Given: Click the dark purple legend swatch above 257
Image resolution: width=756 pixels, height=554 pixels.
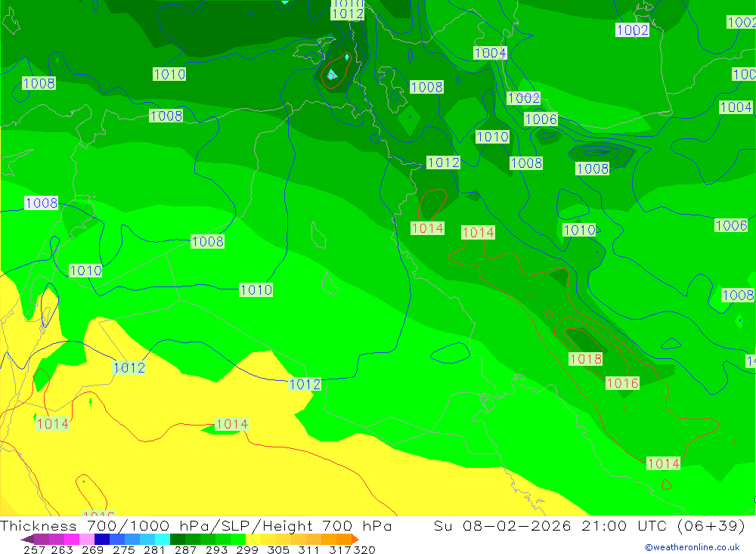Looking at the screenshot, I should click(42, 539).
